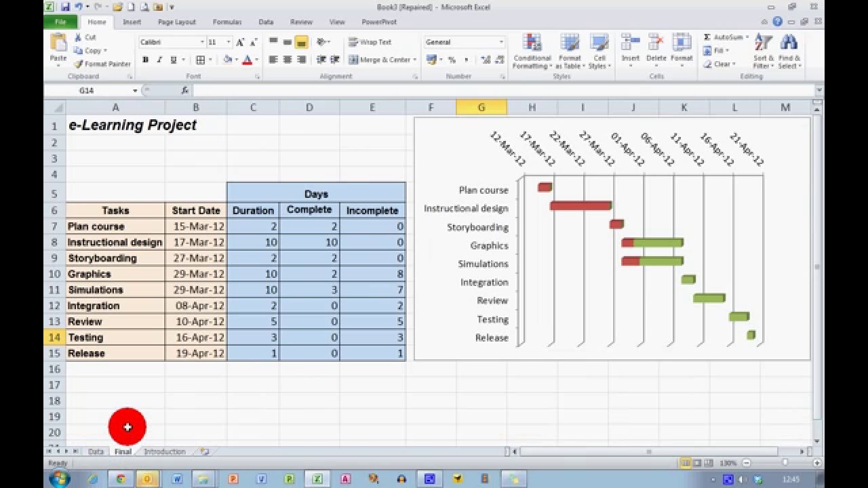Click the Borders icon
Viewport: 868px width, 488px height.
(200, 60)
